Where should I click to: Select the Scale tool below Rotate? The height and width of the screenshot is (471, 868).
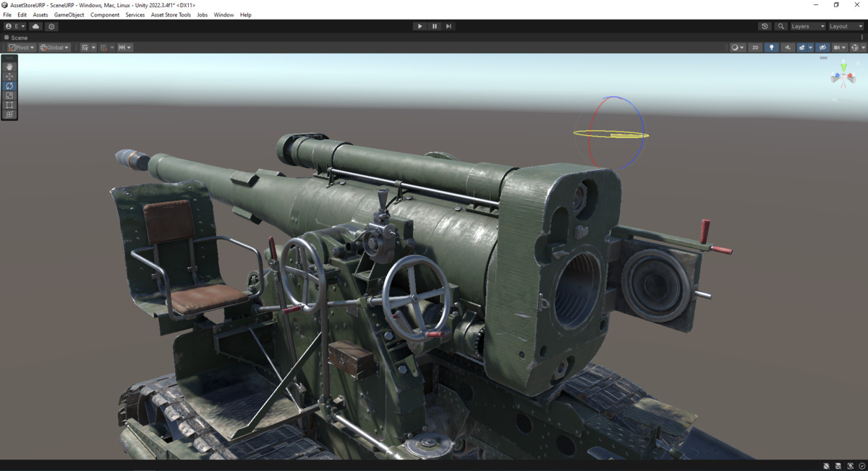9,95
